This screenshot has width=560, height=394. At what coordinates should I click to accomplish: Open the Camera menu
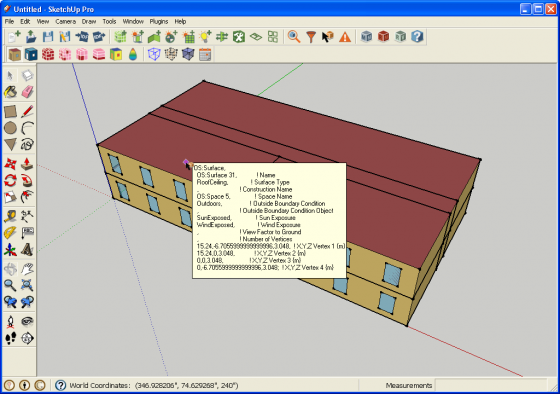pyautogui.click(x=65, y=21)
